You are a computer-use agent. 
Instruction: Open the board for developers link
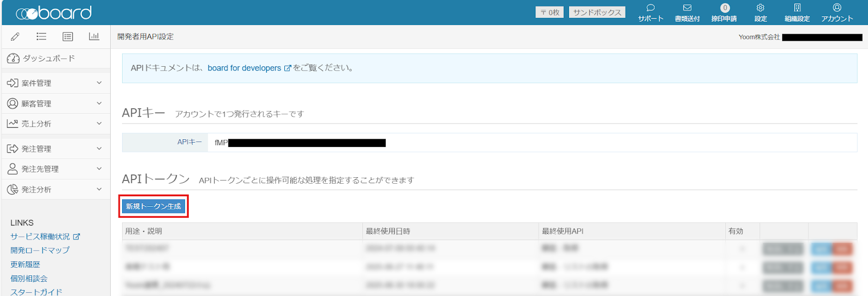[x=244, y=68]
